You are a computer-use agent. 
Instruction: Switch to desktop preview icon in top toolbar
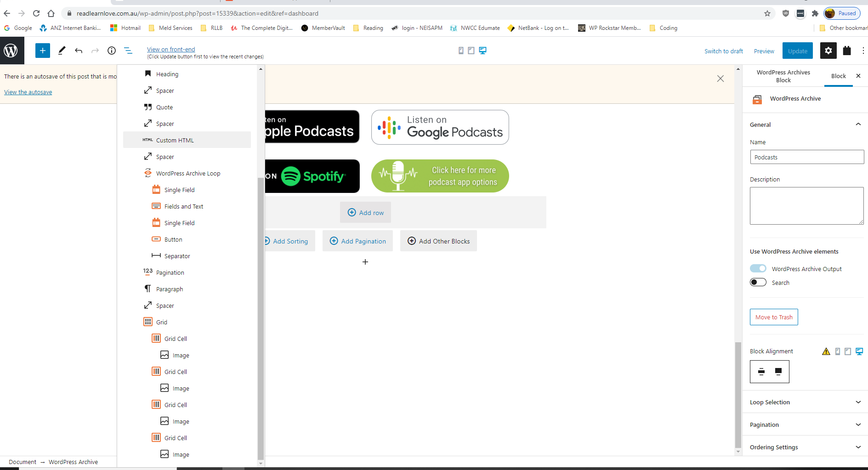click(482, 51)
